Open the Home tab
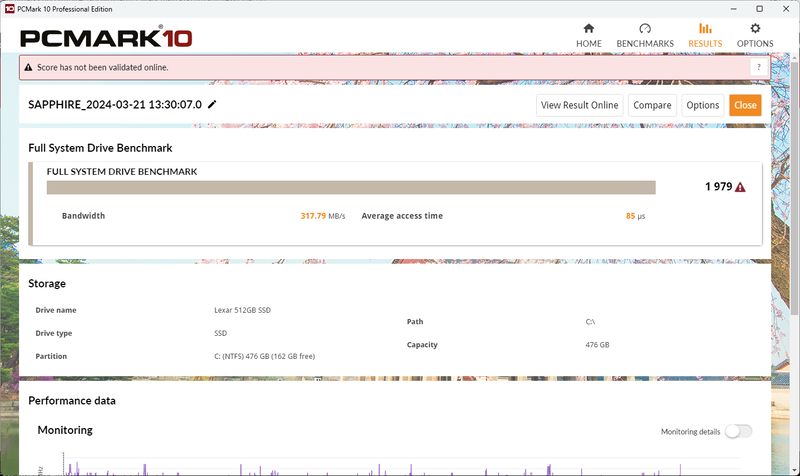This screenshot has width=800, height=476. point(588,36)
